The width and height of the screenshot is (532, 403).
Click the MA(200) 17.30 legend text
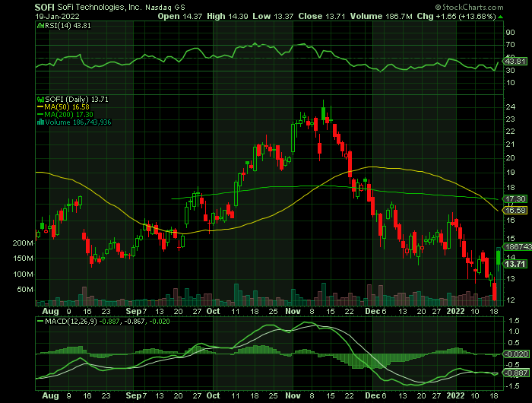pos(69,115)
